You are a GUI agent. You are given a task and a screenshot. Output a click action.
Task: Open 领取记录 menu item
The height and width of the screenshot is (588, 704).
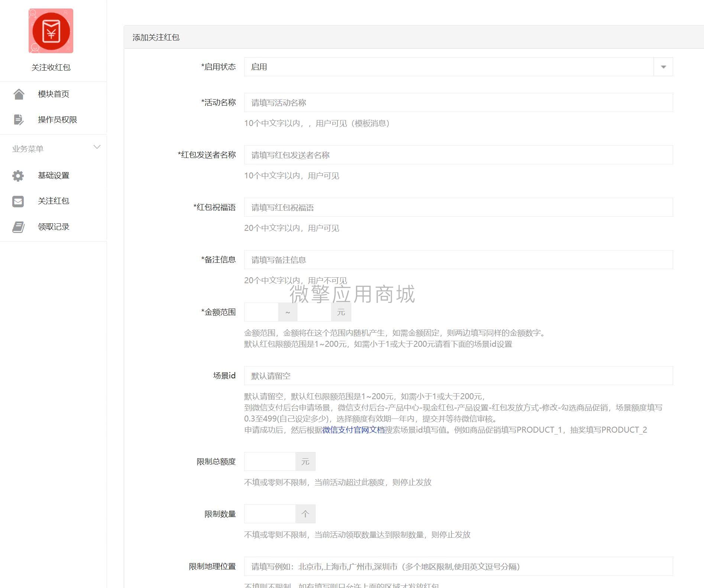coord(54,227)
